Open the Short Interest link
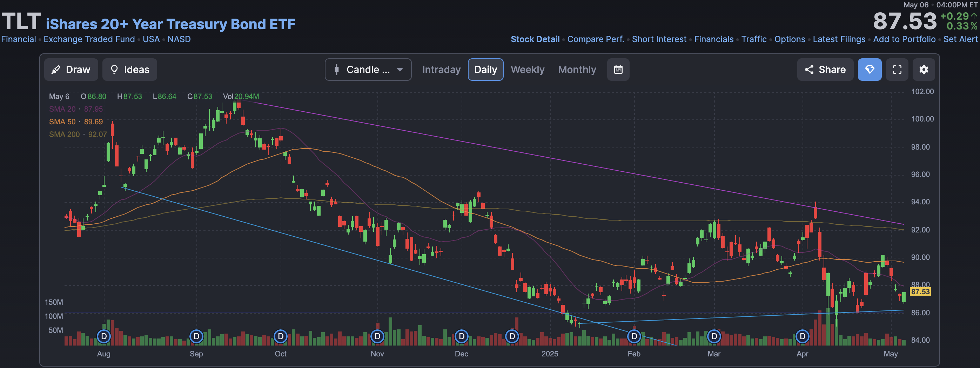This screenshot has width=980, height=368. 659,39
